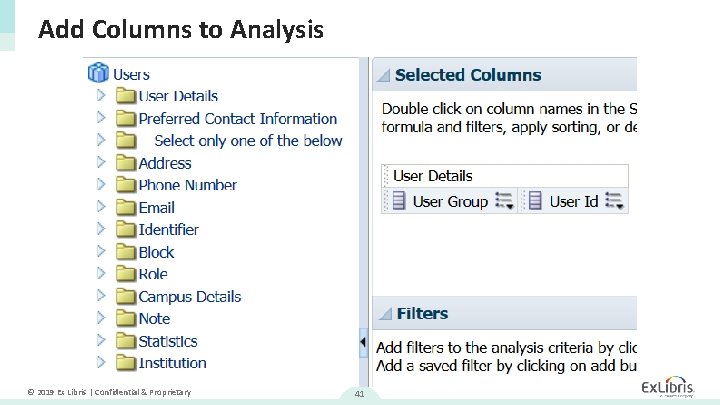Expand the Phone Number folder
Viewport: 720px width, 405px height.
tap(101, 185)
